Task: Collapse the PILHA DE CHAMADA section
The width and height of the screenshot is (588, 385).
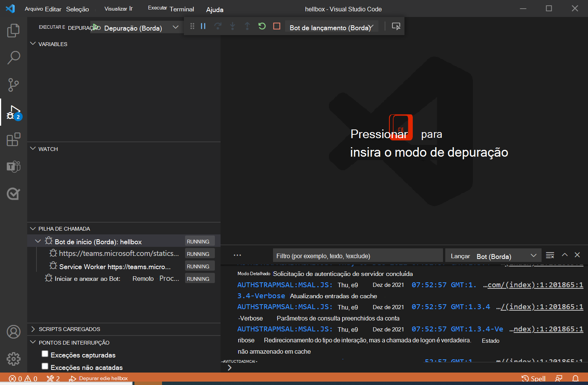Action: pos(33,228)
